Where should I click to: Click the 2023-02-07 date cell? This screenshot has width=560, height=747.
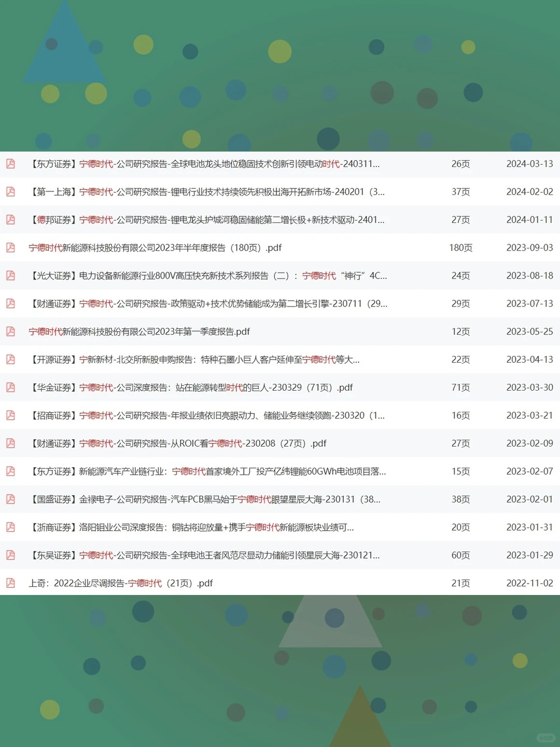pyautogui.click(x=530, y=472)
